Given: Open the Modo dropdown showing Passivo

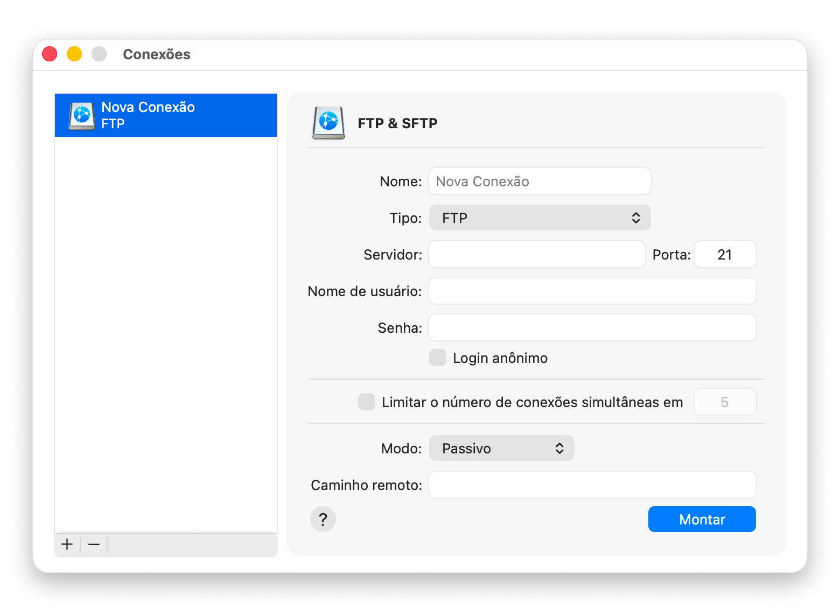Looking at the screenshot, I should (x=502, y=448).
